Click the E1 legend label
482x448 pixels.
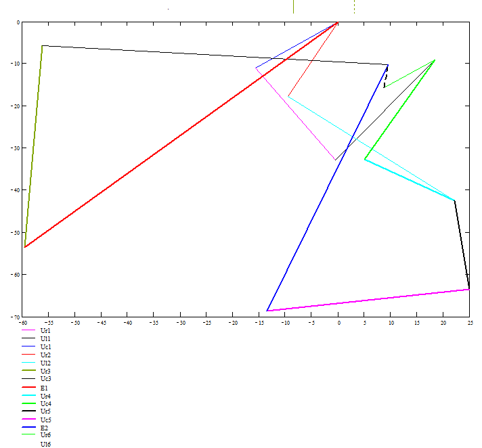[x=44, y=388]
